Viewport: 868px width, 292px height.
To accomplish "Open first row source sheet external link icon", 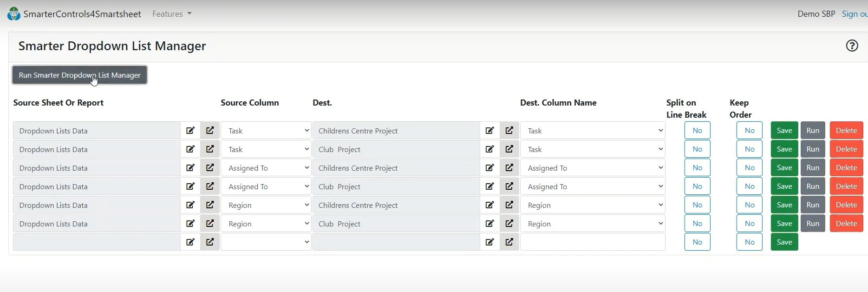I will 210,131.
